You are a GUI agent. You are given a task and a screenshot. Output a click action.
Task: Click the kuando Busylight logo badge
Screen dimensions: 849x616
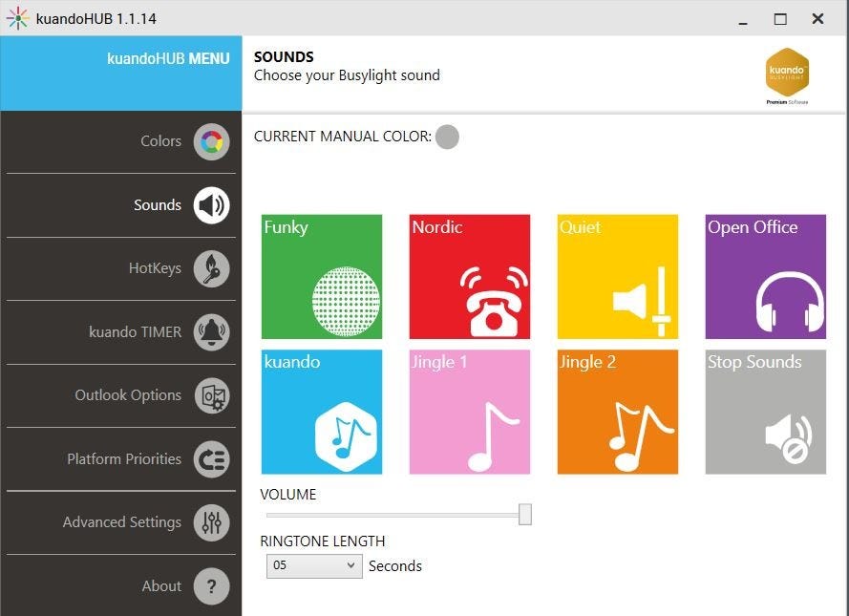click(787, 75)
